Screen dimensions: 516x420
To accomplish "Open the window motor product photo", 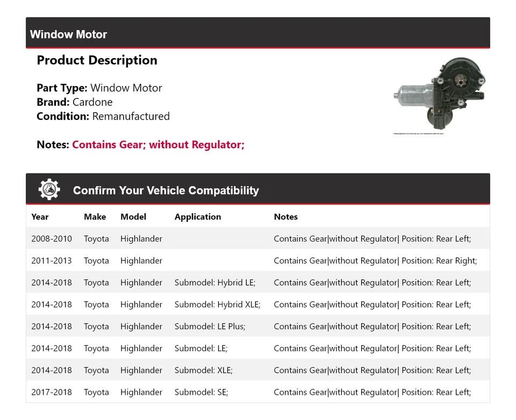I will 441,96.
